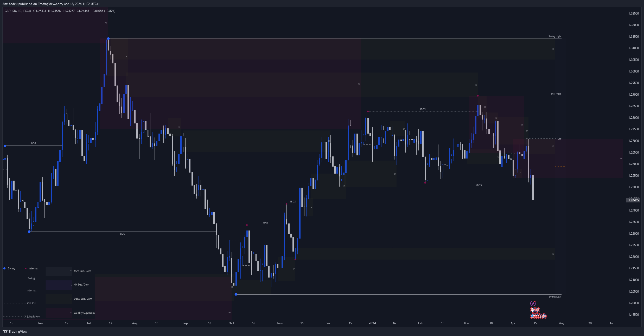Click the TradingView text at bottom left
This screenshot has height=336, width=644.
click(18, 331)
